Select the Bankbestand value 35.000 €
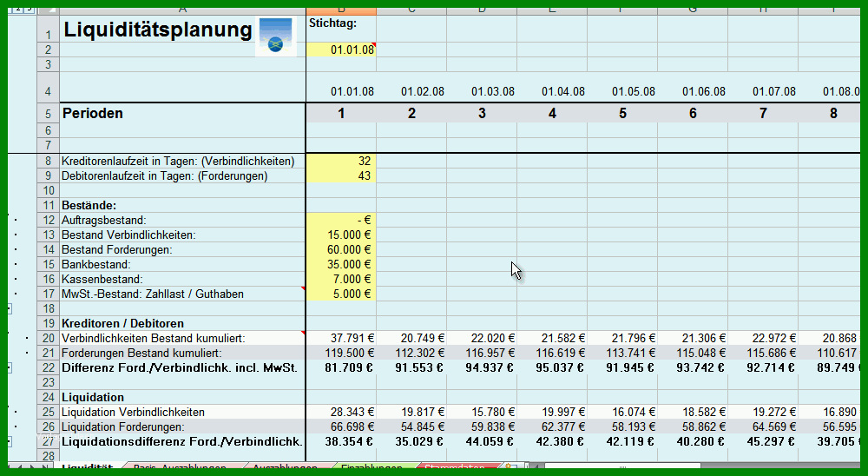Screen dimensions: 868x476 (x=341, y=265)
